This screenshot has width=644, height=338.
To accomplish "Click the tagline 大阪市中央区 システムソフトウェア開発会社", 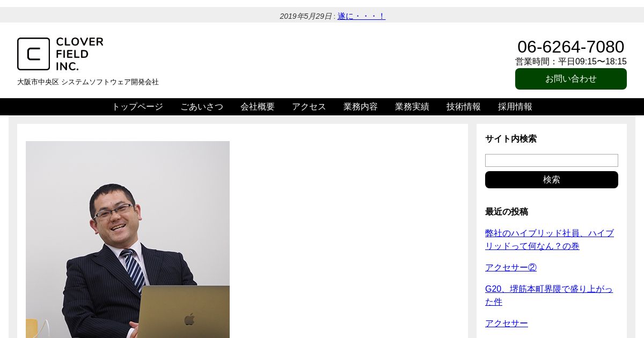I will 88,82.
